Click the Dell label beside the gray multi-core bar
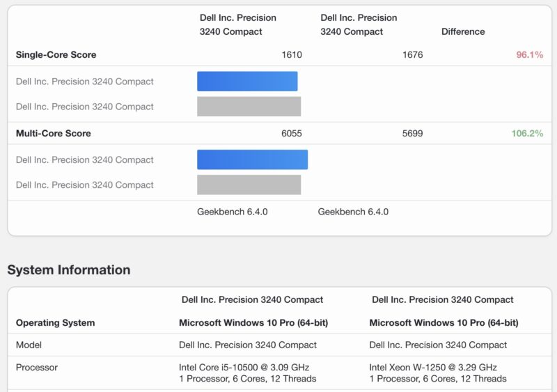 [84, 185]
